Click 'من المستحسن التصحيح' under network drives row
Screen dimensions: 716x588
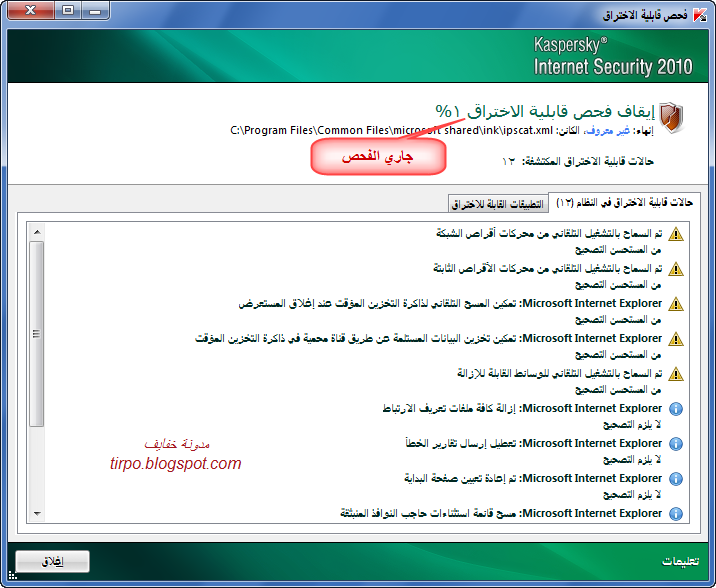click(x=618, y=250)
